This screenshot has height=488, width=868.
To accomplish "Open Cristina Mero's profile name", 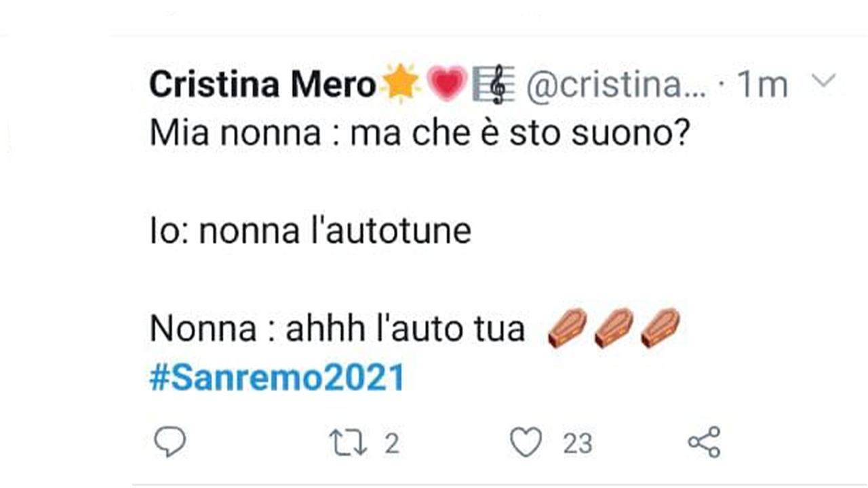I will [x=262, y=85].
